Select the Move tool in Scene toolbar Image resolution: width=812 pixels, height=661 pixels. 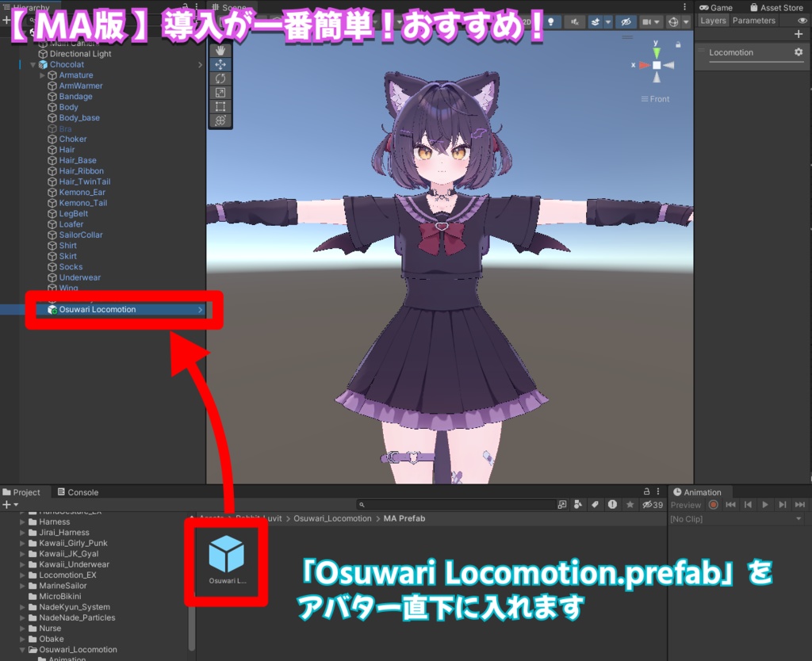(220, 65)
